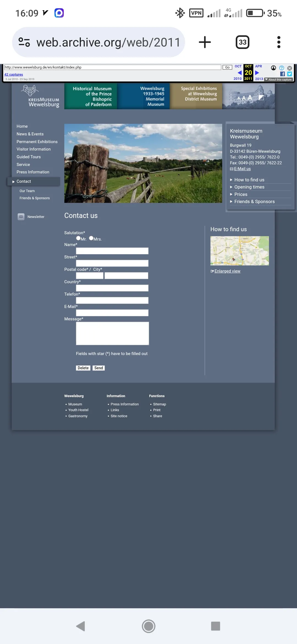
Task: Select the largest font size A
Action: [x=250, y=97]
